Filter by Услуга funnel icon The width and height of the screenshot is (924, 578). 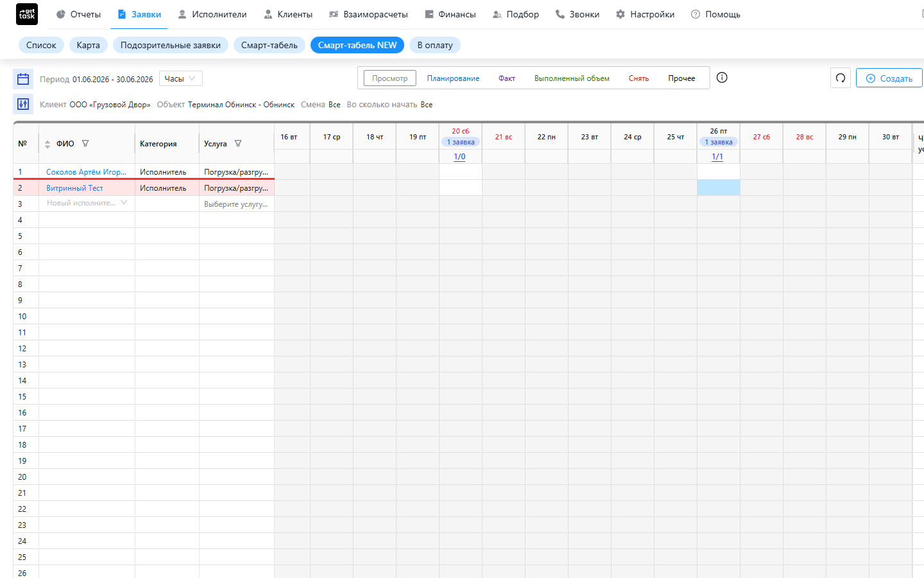(238, 143)
